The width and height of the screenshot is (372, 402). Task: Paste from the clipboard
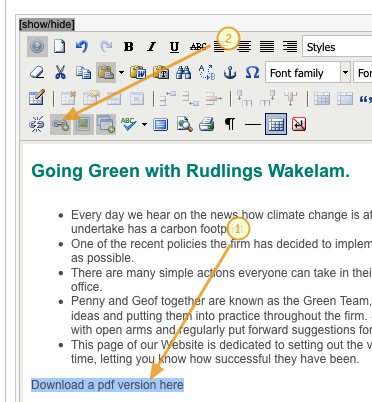tap(106, 72)
